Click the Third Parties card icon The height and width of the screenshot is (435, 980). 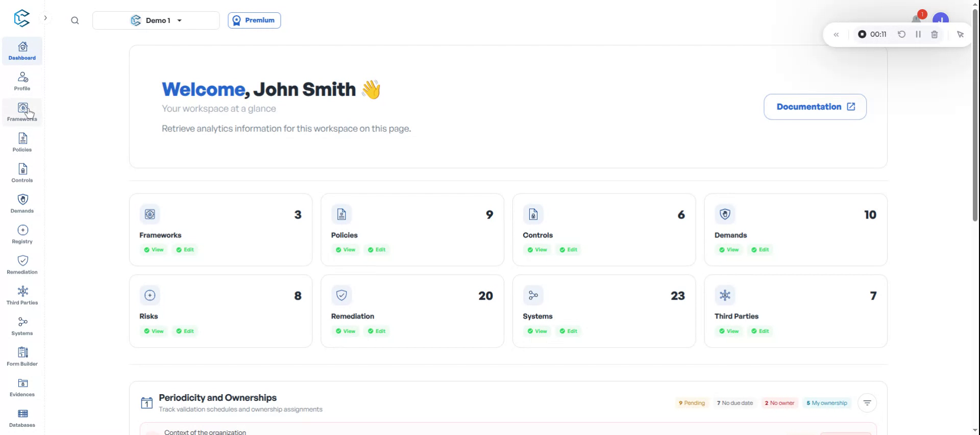tap(725, 295)
